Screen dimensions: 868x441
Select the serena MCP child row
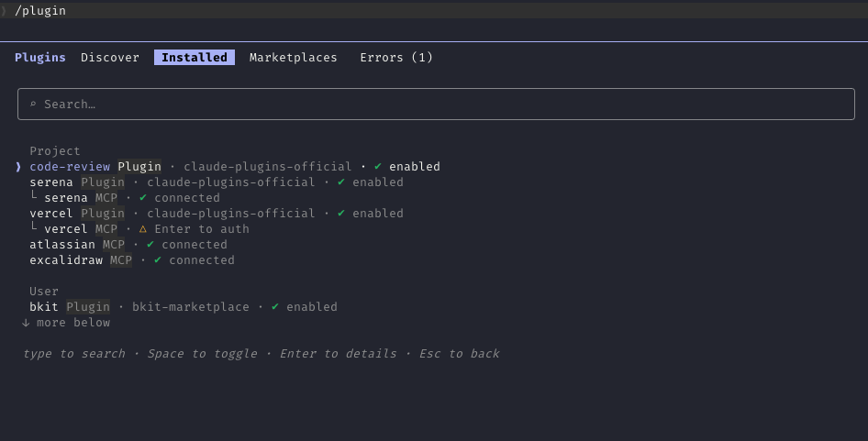pos(125,197)
